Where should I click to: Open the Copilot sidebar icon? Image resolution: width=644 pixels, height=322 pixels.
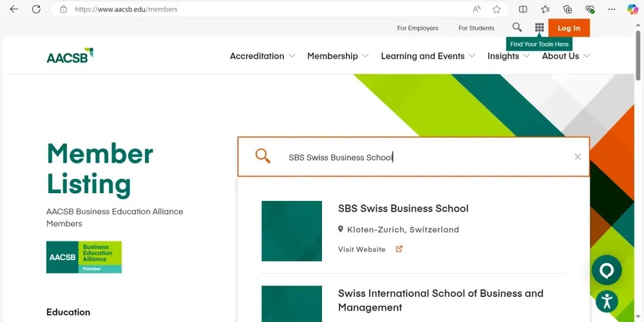click(633, 9)
